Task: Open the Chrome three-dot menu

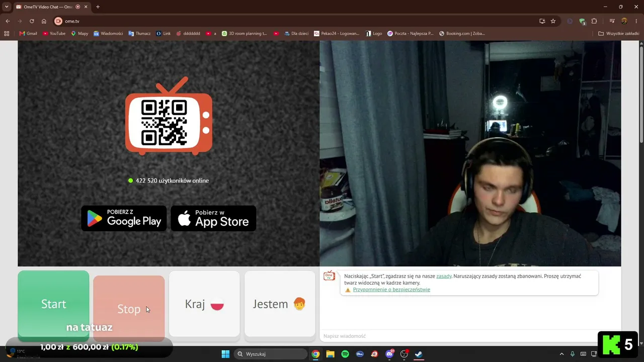Action: 636,21
